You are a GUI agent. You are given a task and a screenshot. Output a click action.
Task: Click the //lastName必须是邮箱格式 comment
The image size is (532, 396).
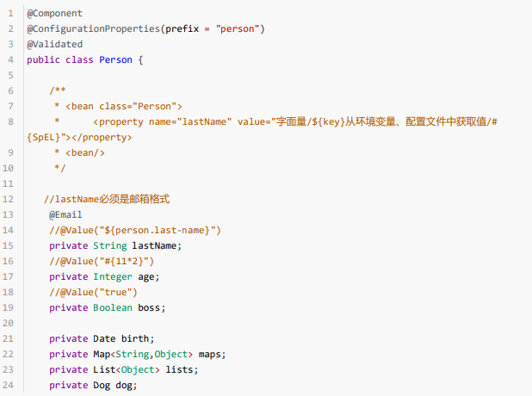(107, 199)
